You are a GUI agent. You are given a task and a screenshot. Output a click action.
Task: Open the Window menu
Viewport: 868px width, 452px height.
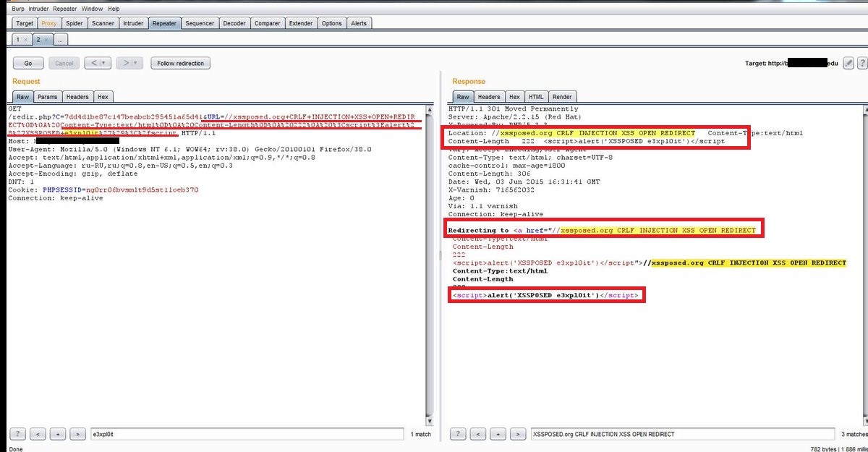92,9
